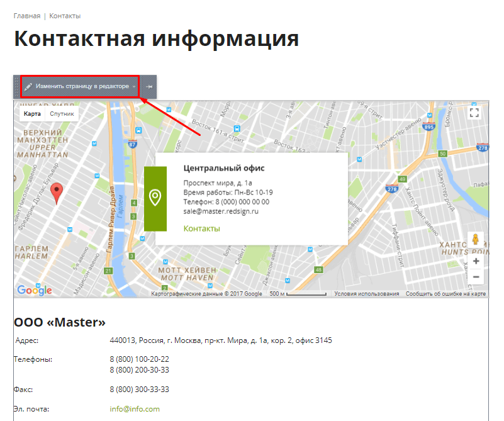Expand the 'Изменить страницу в редакторе' dropdown arrow
The image size is (504, 421).
pyautogui.click(x=135, y=87)
